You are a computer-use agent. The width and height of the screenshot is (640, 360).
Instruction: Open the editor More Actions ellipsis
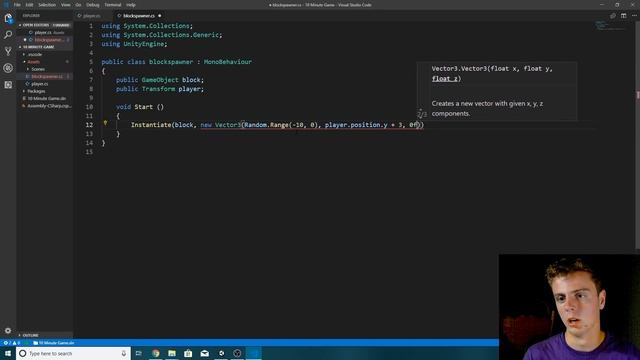(634, 16)
